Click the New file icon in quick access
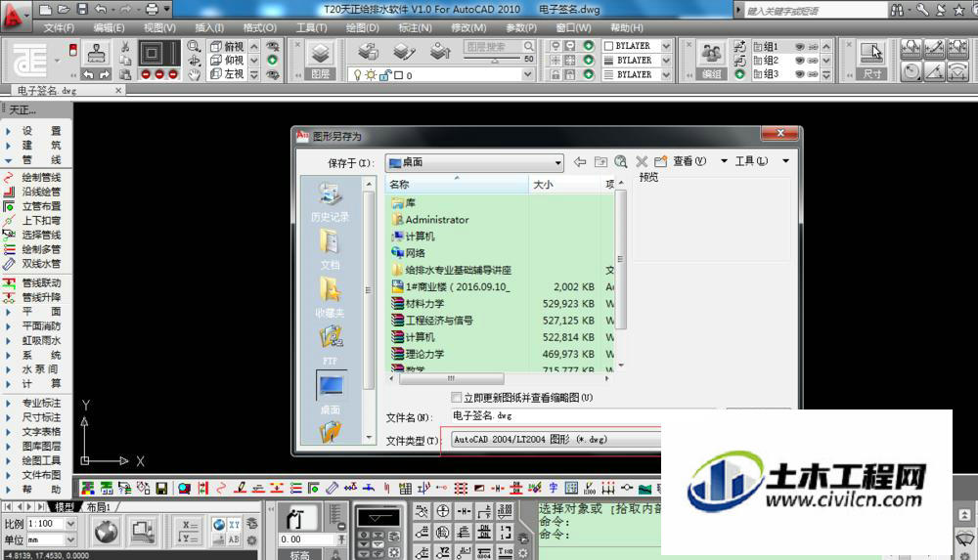Image resolution: width=978 pixels, height=560 pixels. (46, 10)
